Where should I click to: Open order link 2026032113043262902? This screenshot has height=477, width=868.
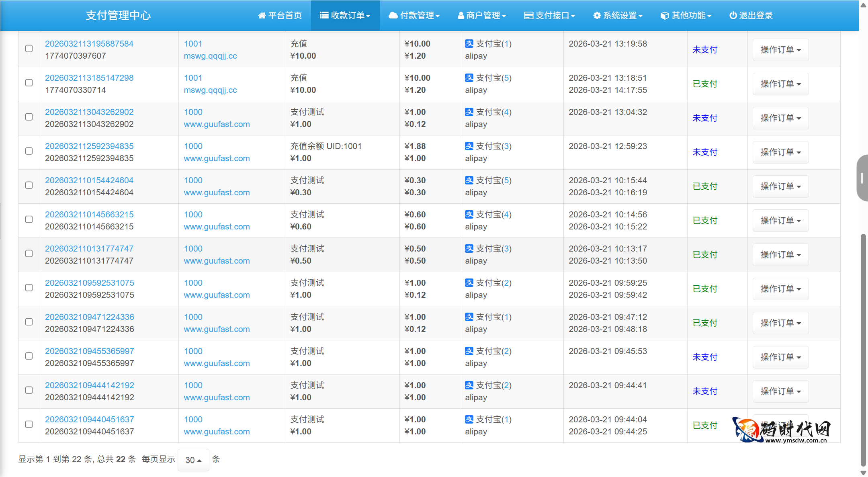click(x=89, y=112)
